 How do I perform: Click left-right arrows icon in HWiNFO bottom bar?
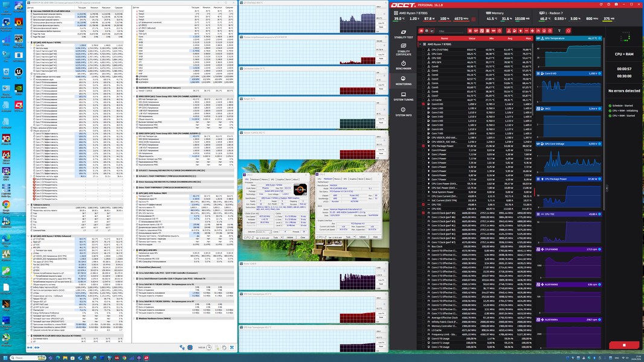point(30,348)
